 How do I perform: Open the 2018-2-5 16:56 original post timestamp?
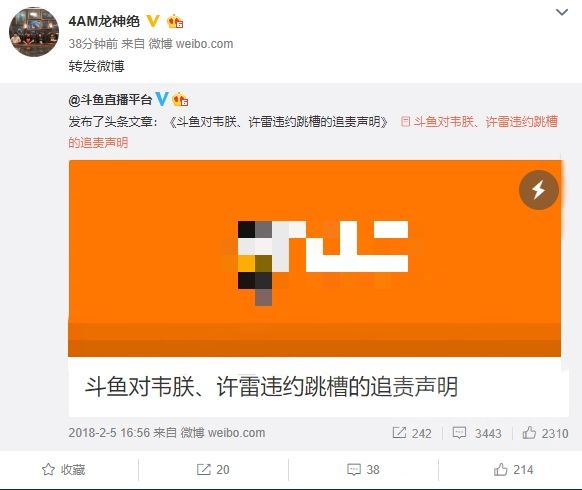109,433
